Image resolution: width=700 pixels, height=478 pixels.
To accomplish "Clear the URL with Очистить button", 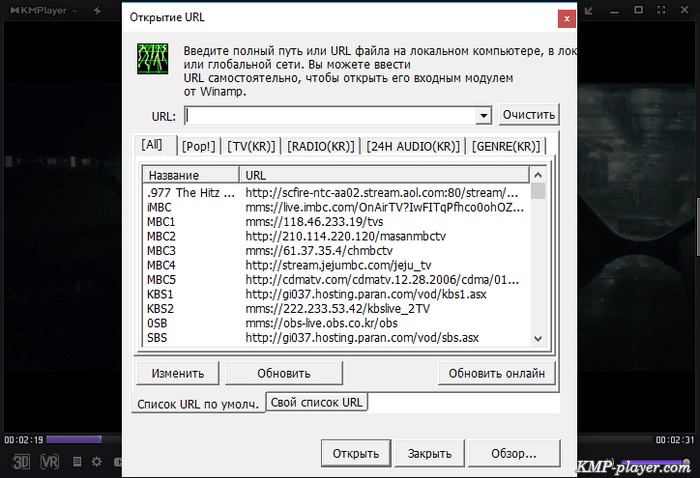I will pyautogui.click(x=529, y=115).
